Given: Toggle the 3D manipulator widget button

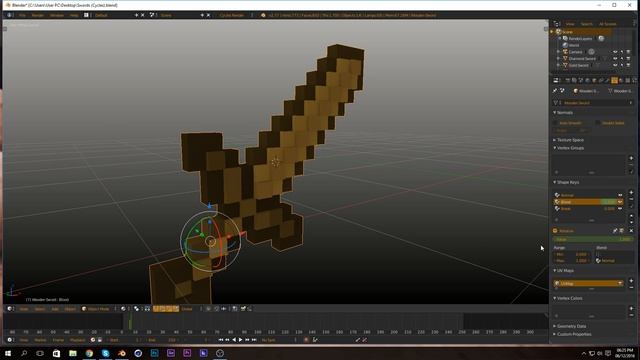Looking at the screenshot, I should click(x=147, y=309).
